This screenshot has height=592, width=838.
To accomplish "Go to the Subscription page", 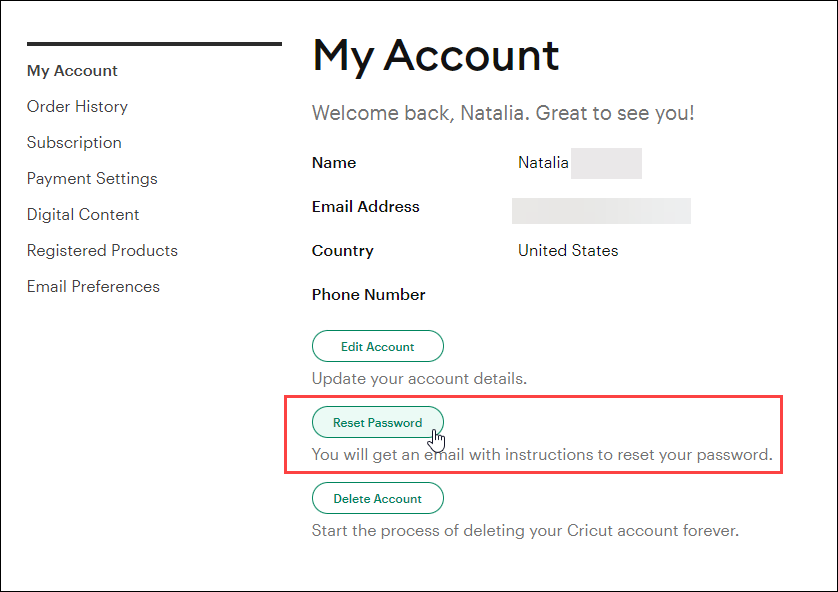I will 74,142.
